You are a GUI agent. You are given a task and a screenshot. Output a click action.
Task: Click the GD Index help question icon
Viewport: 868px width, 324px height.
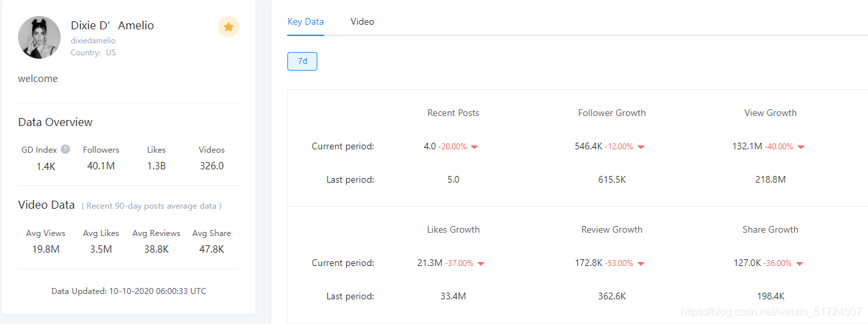click(x=65, y=149)
